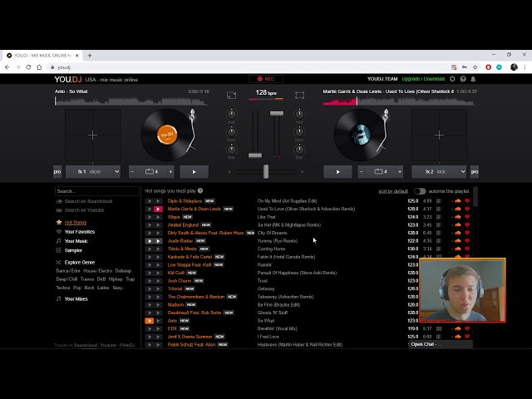The image size is (532, 399).
Task: Click sort by default link
Action: (x=393, y=191)
